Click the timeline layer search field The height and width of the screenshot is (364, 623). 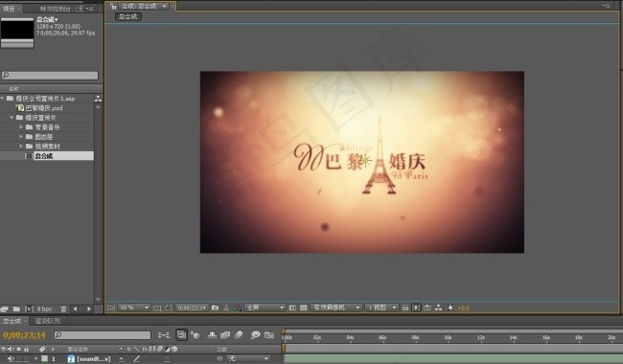(103, 335)
